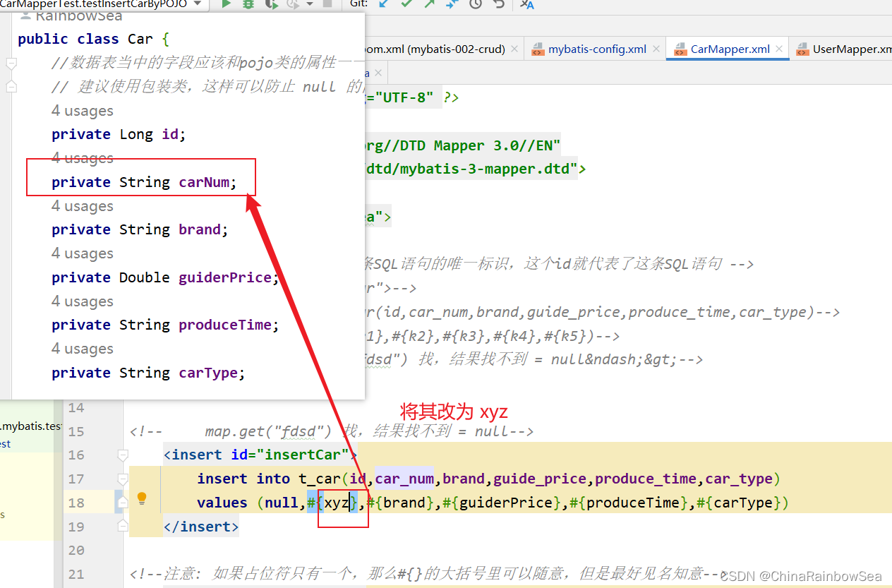Collapse the comment block in Car class popup
Screen dimensions: 892x588
tap(11, 63)
